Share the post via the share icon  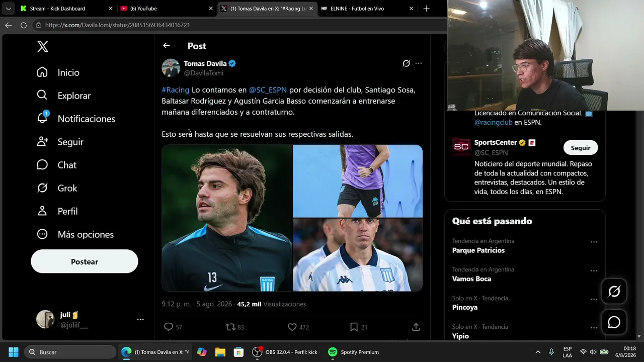[x=416, y=327]
